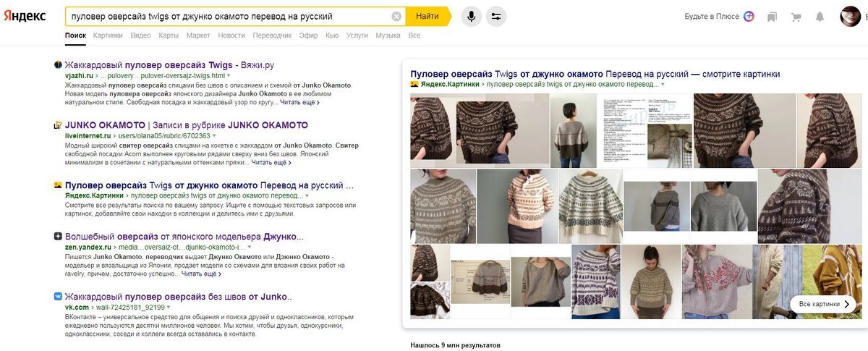This screenshot has width=868, height=351.
Task: Click zen.yandex.ru green domain link
Action: coord(89,247)
